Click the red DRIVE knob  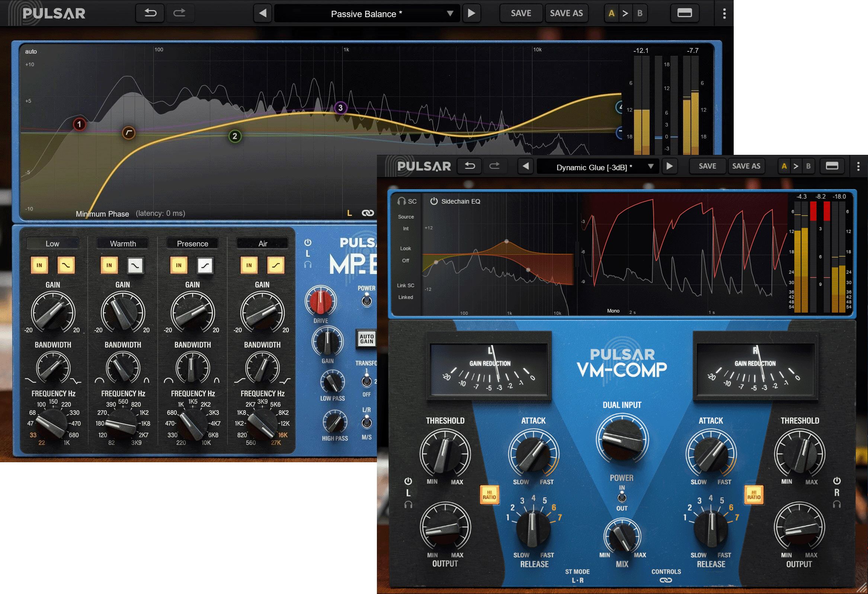click(320, 301)
